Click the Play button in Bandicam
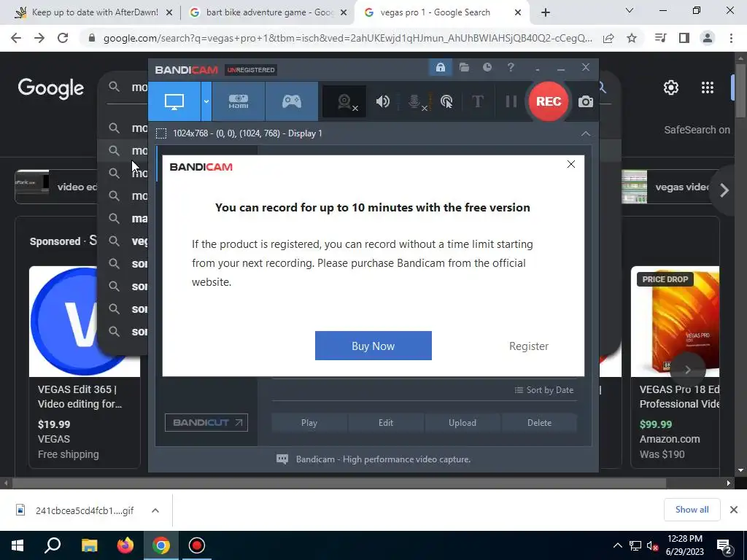Viewport: 747px width, 560px height. (x=309, y=423)
